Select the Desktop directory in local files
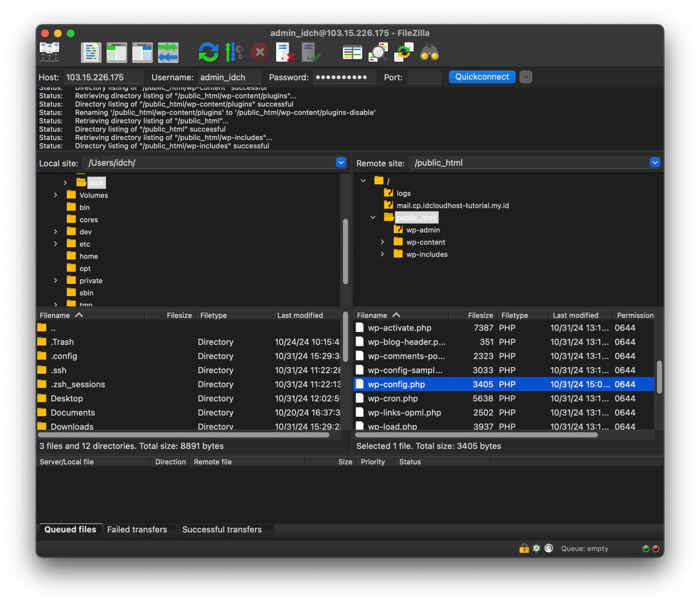Viewport: 700px width, 605px height. pyautogui.click(x=189, y=398)
